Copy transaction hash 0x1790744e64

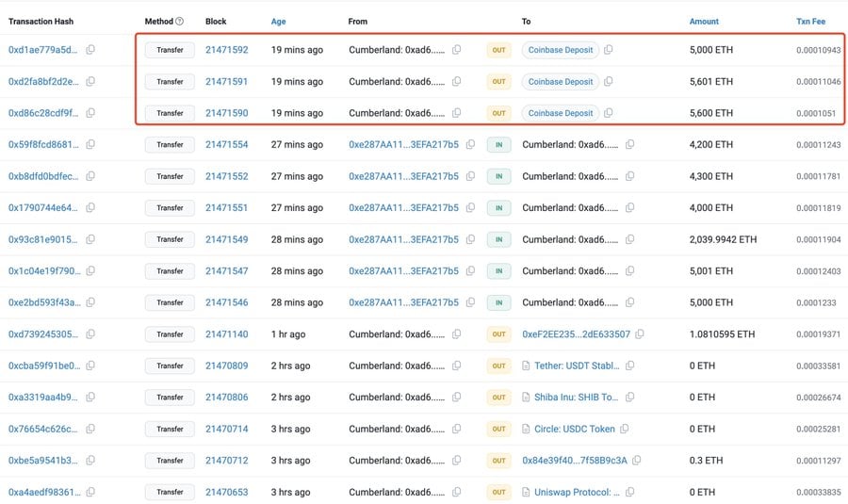(x=90, y=207)
